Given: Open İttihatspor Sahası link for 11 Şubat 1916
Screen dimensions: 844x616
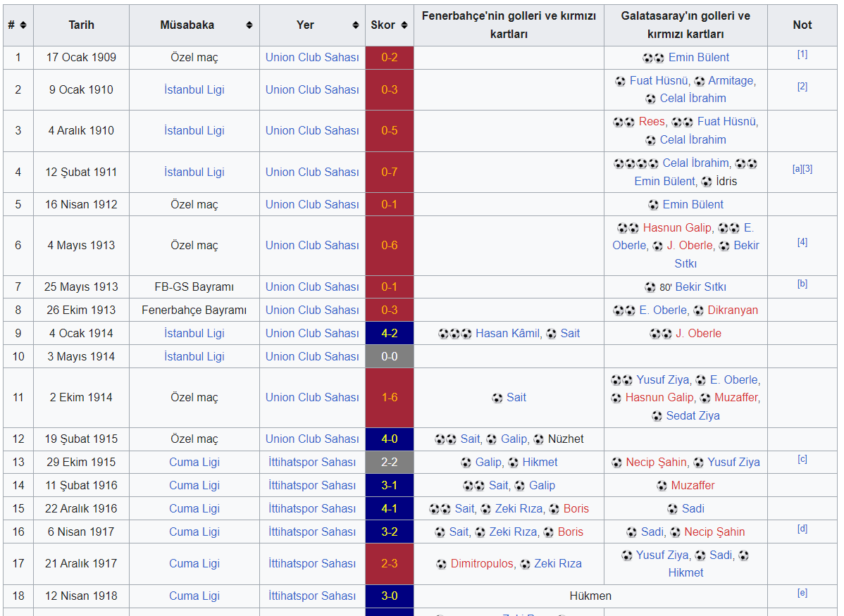Looking at the screenshot, I should [312, 485].
